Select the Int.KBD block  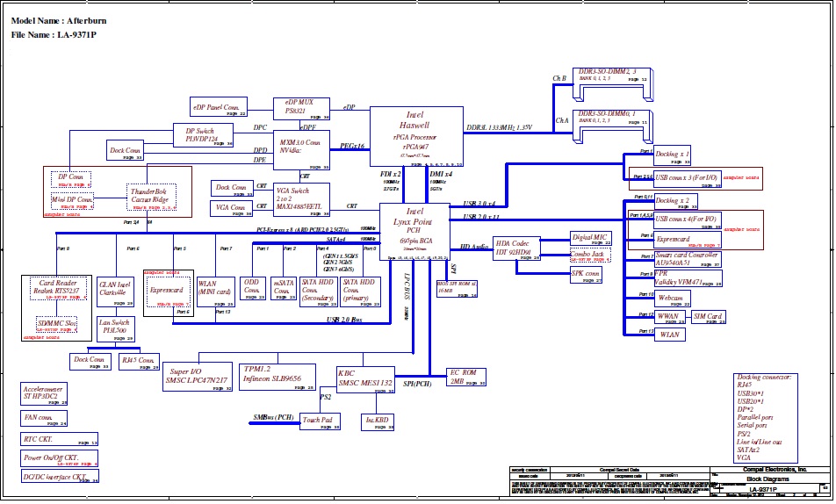378,421
